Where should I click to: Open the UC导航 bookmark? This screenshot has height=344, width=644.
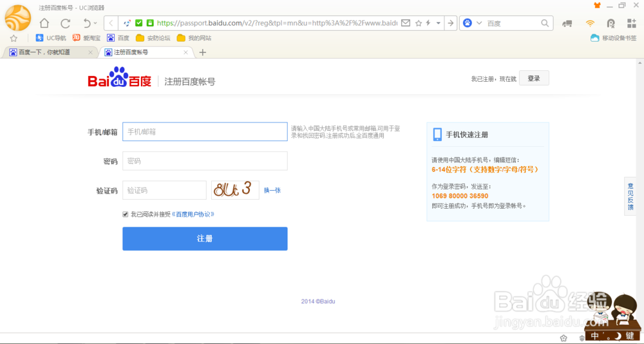(x=51, y=38)
